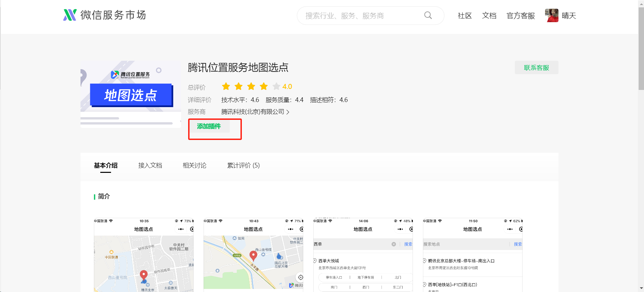Open the 11:50 搜索地点 screenshot
The height and width of the screenshot is (292, 644).
pos(473,255)
